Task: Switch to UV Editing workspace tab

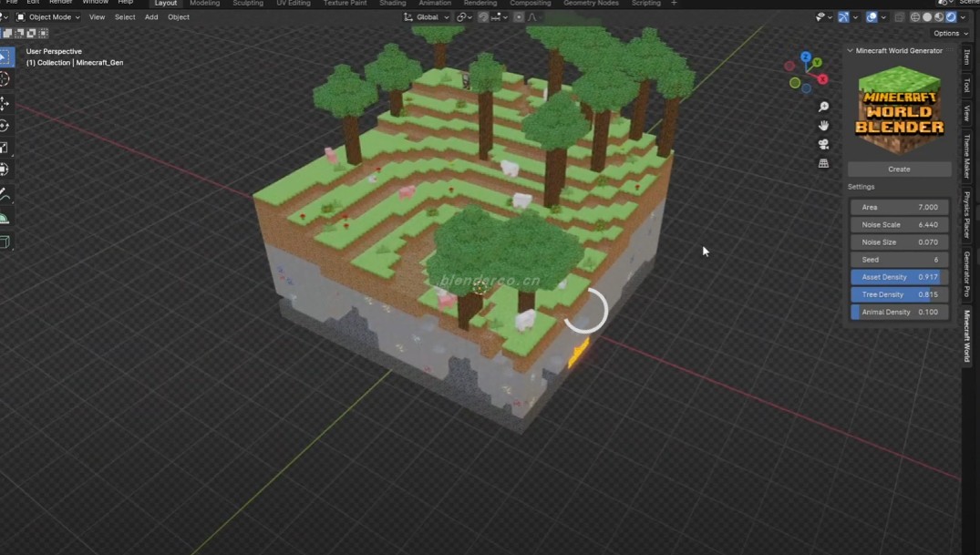Action: click(294, 3)
